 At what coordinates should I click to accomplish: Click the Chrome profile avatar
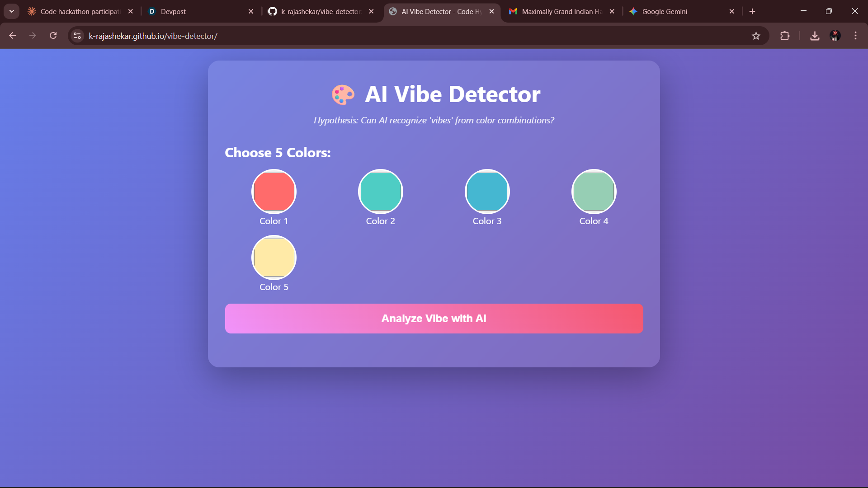pos(835,36)
